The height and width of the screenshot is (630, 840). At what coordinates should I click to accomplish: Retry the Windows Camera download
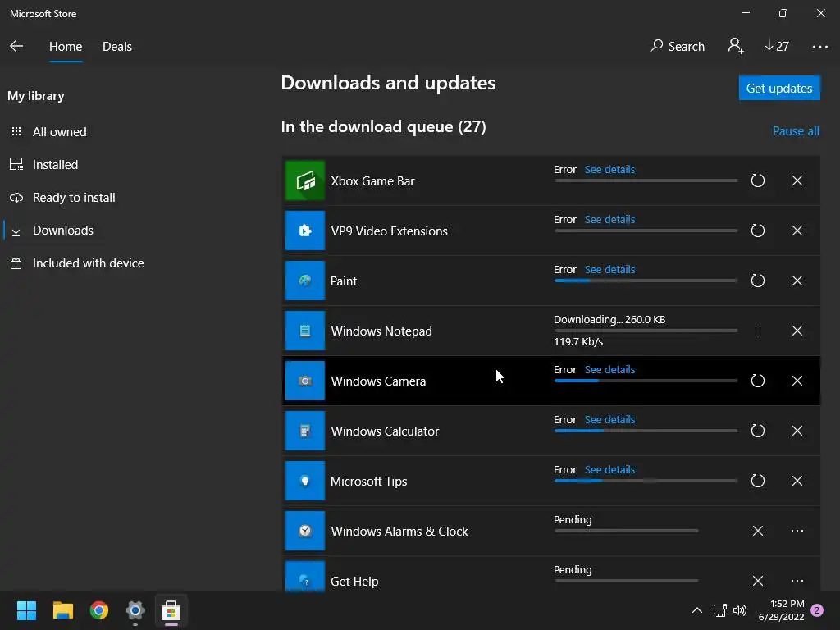pyautogui.click(x=757, y=381)
